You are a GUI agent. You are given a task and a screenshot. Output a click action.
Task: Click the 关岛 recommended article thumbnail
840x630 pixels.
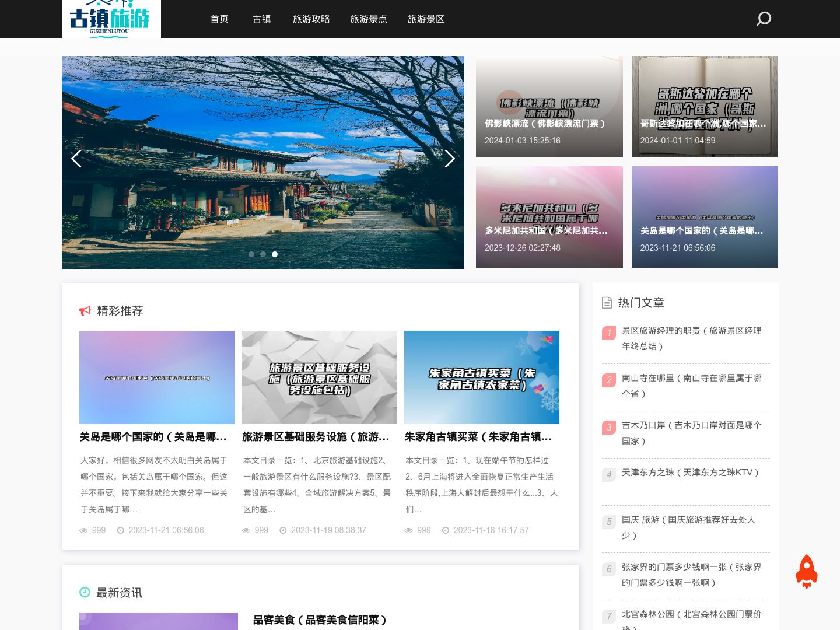click(157, 377)
